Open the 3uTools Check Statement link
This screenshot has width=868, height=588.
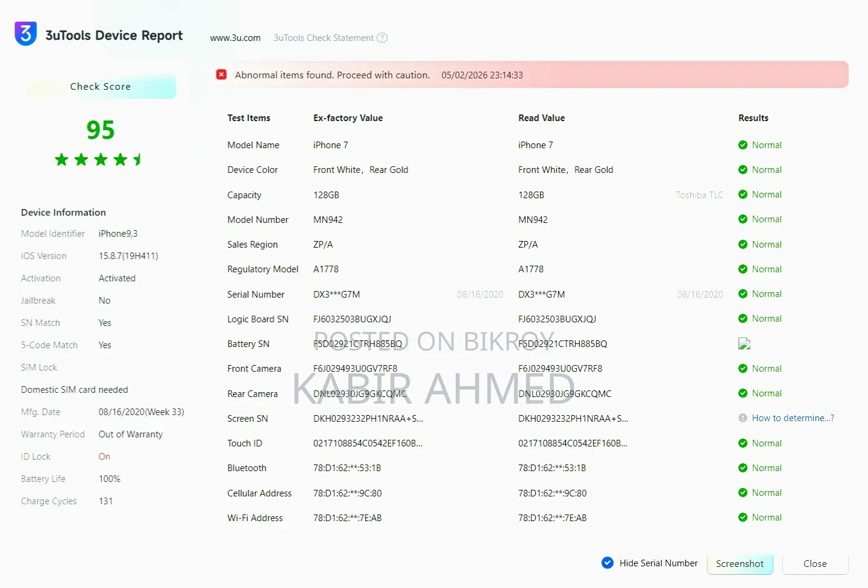click(x=324, y=38)
